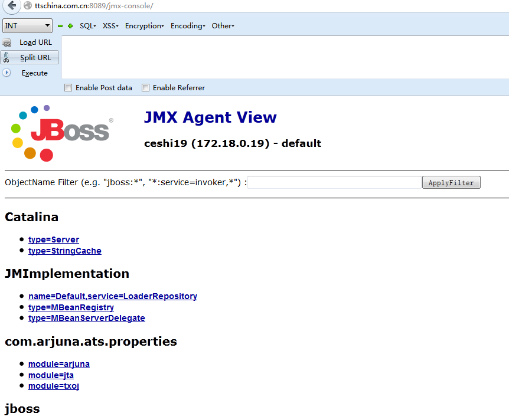Open the type=MBeanServerDelegate link
509x420 pixels.
(x=87, y=318)
